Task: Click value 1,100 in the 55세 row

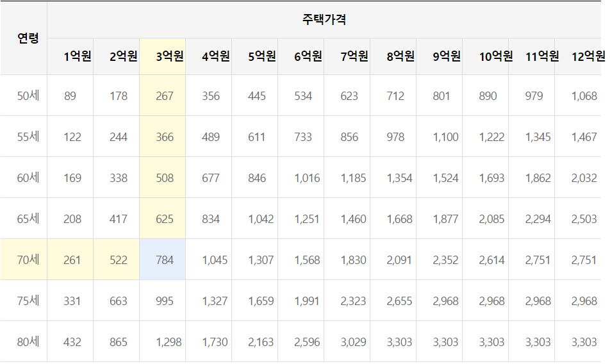Action: (x=446, y=137)
